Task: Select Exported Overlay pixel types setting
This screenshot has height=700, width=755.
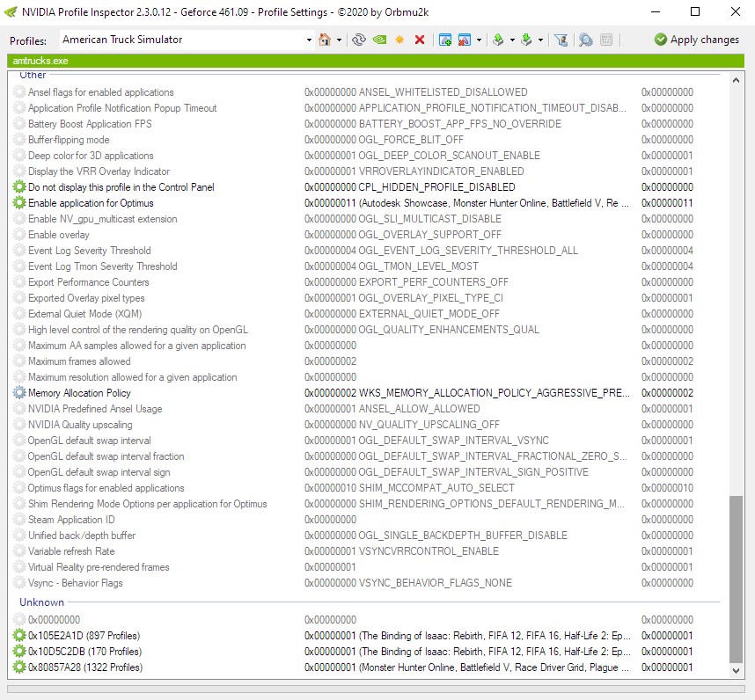Action: [x=367, y=298]
